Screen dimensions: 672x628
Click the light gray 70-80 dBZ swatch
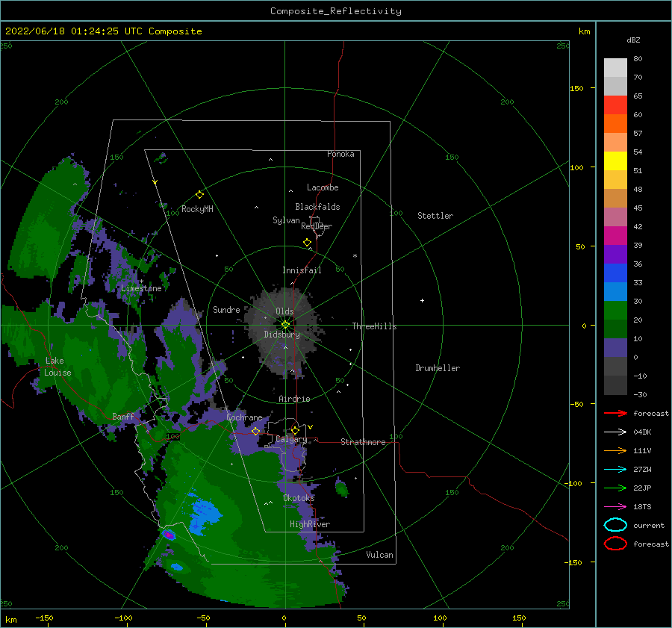coord(615,67)
